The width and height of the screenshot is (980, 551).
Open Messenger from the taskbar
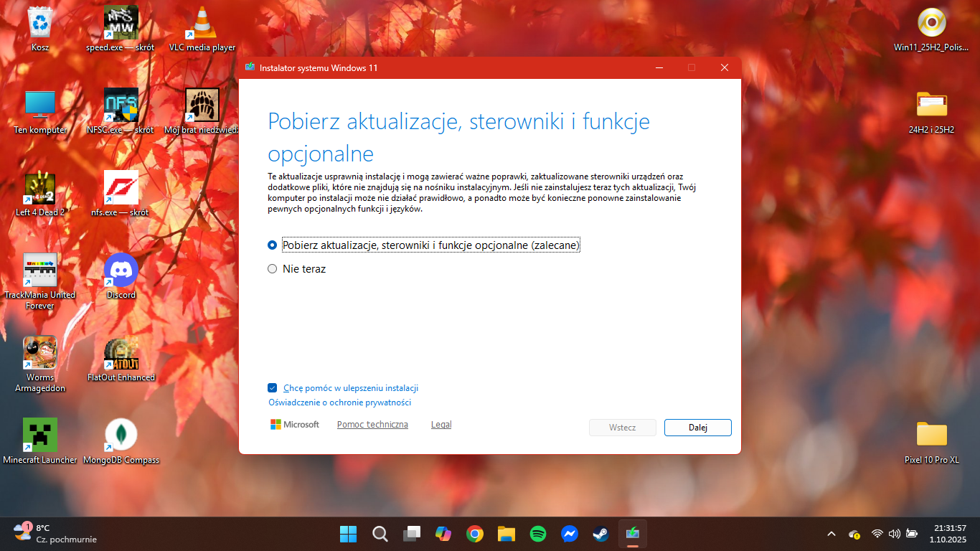[x=570, y=534]
